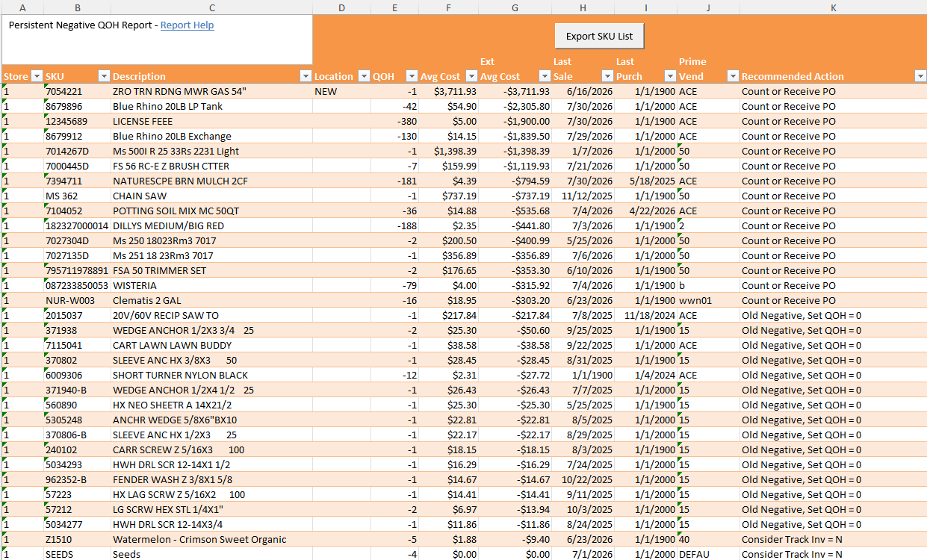Select QOH value -188
927x560 pixels.
394,225
